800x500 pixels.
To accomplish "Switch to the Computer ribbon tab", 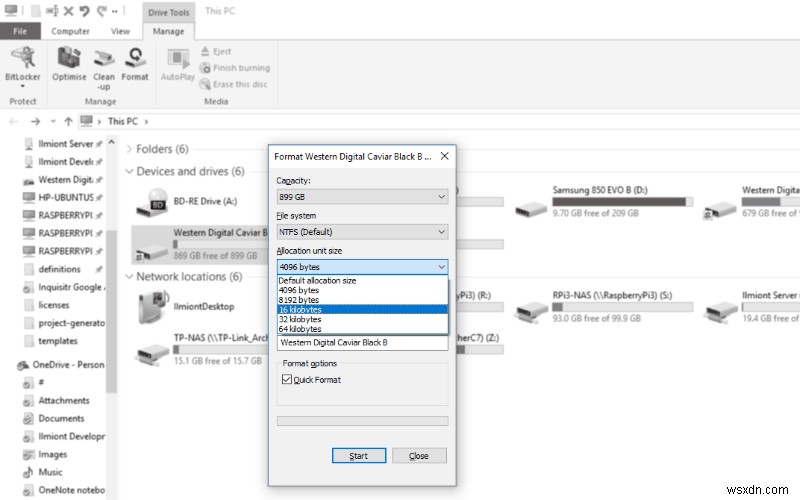I will (70, 31).
